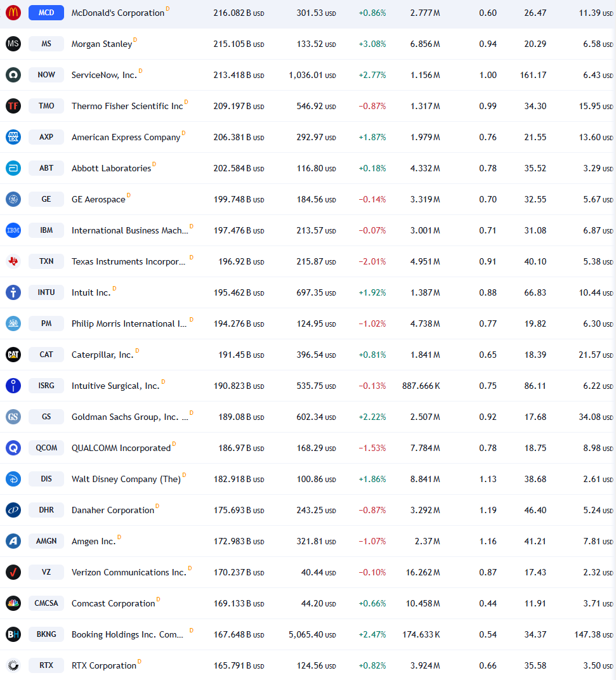616x680 pixels.
Task: Click the Caterpillar CAT logo icon
Action: [x=13, y=355]
